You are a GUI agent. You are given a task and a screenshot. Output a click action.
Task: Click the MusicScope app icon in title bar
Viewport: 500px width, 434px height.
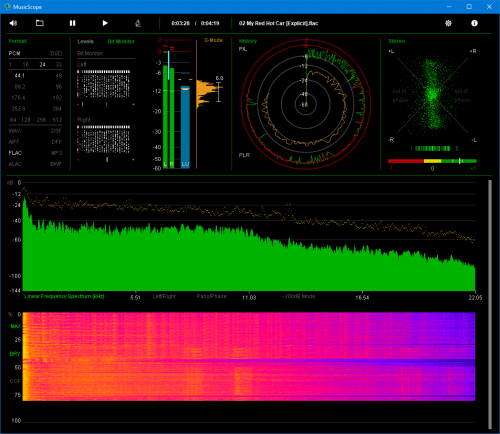point(7,7)
